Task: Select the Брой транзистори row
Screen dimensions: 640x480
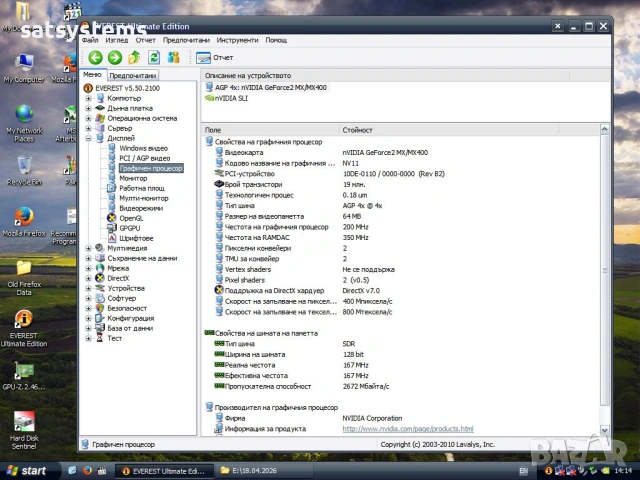Action: (402, 184)
